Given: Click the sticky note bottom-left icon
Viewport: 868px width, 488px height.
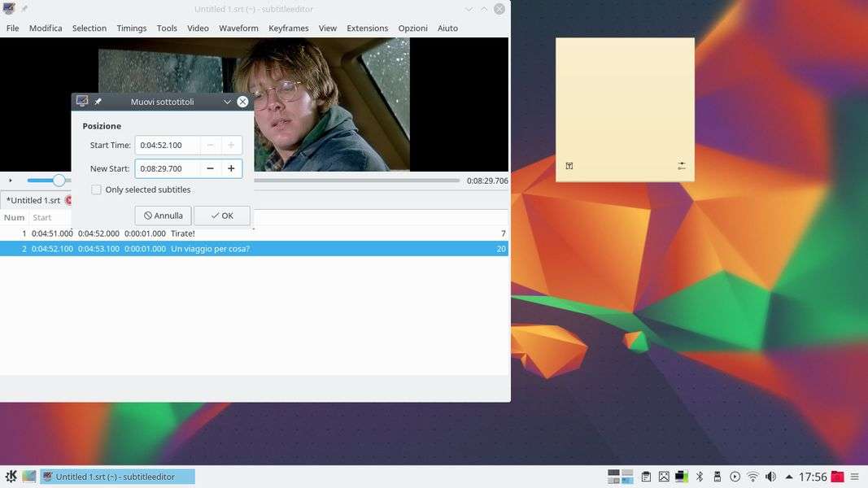Looking at the screenshot, I should [569, 166].
